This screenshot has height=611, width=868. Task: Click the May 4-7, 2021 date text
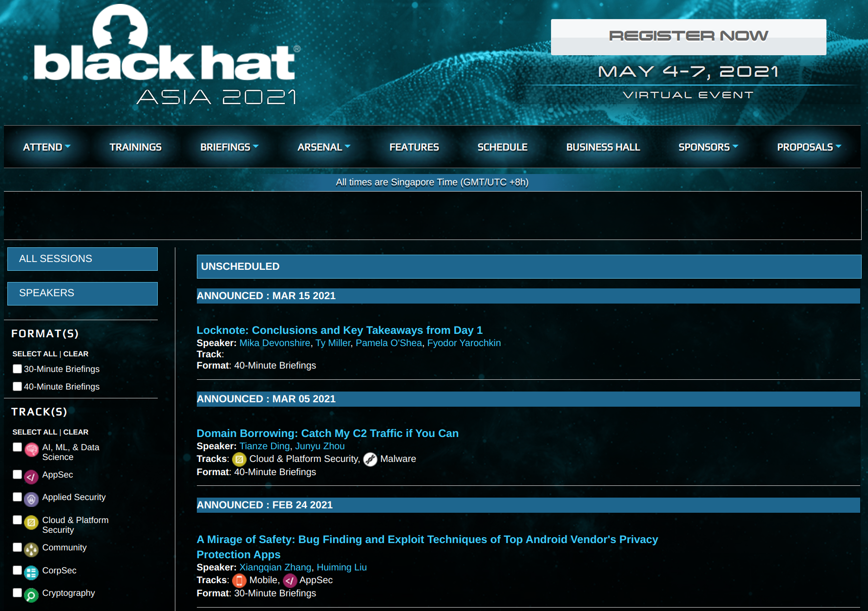(688, 72)
